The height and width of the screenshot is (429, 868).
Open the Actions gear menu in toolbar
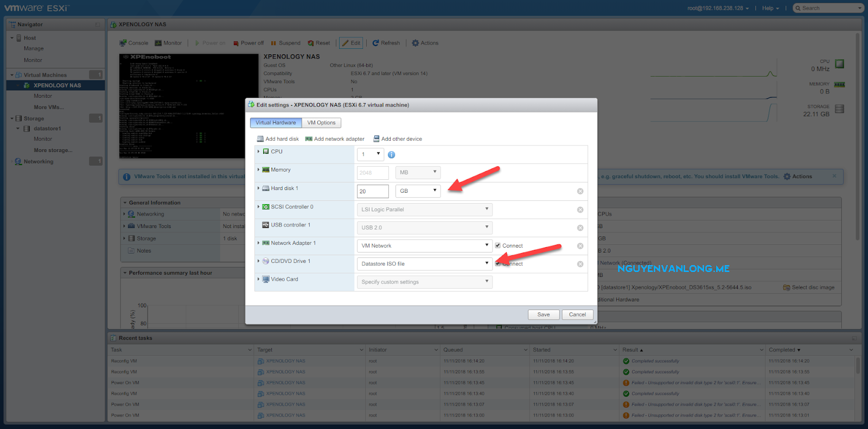point(425,43)
